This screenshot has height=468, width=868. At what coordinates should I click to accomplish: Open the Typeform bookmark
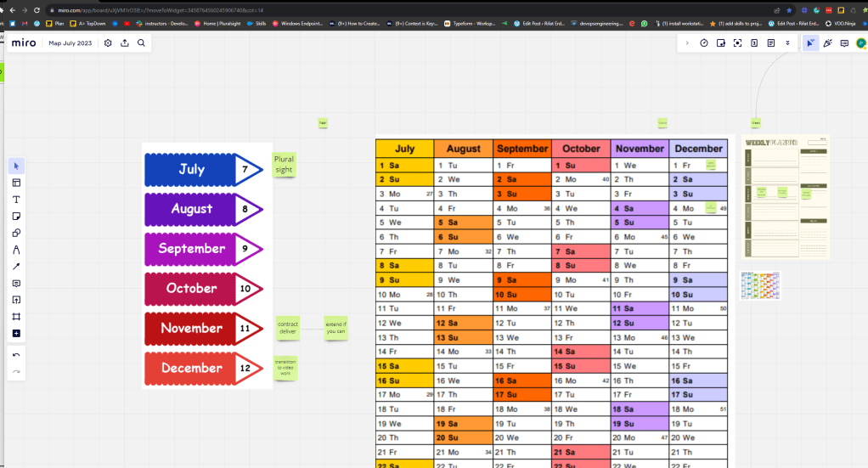(470, 23)
